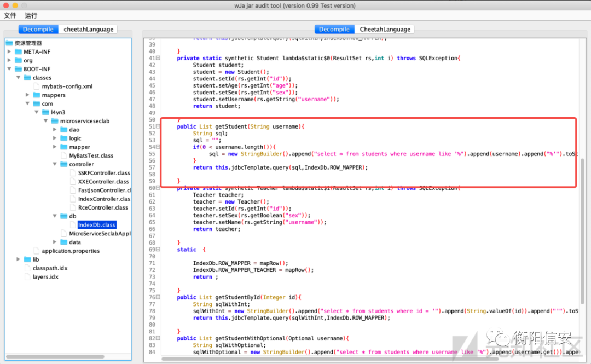This screenshot has height=364, width=591.
Task: Expand the mappers folder arrow
Action: pos(27,95)
